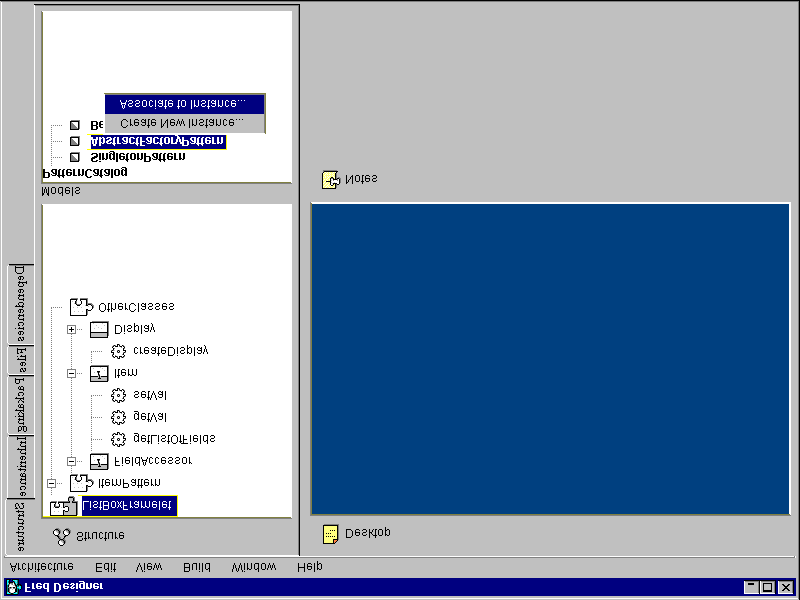Image resolution: width=800 pixels, height=600 pixels.
Task: Switch to the Structure side tab
Action: pyautogui.click(x=19, y=527)
